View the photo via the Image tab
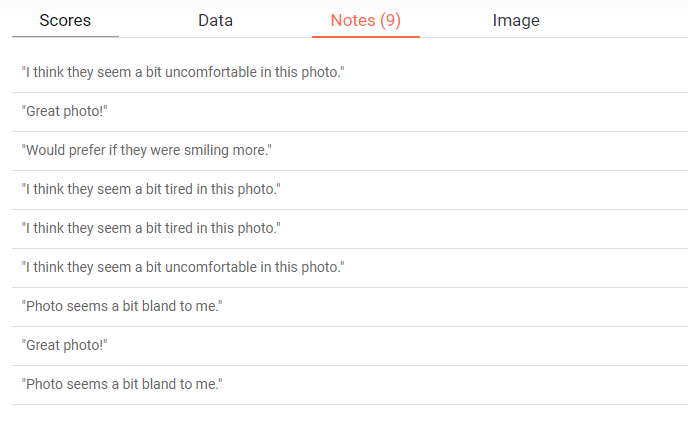 point(516,21)
